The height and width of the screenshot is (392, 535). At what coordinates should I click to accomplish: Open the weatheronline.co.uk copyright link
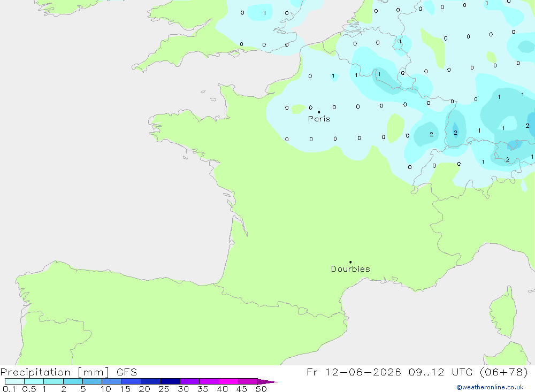490,387
